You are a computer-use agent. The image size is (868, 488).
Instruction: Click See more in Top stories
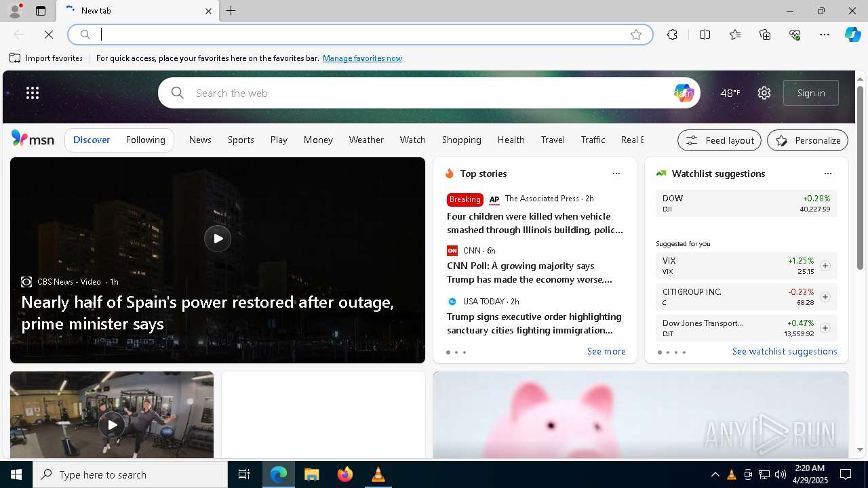tap(606, 351)
